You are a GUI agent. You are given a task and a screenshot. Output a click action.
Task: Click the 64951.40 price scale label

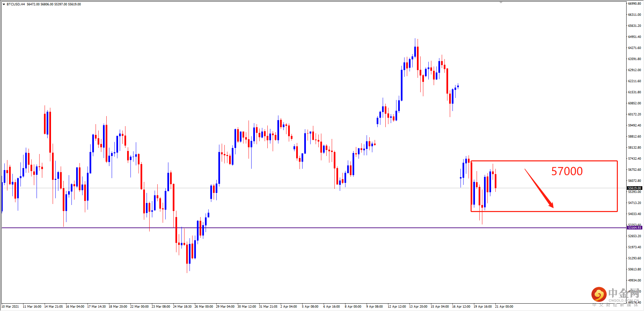[x=634, y=37]
